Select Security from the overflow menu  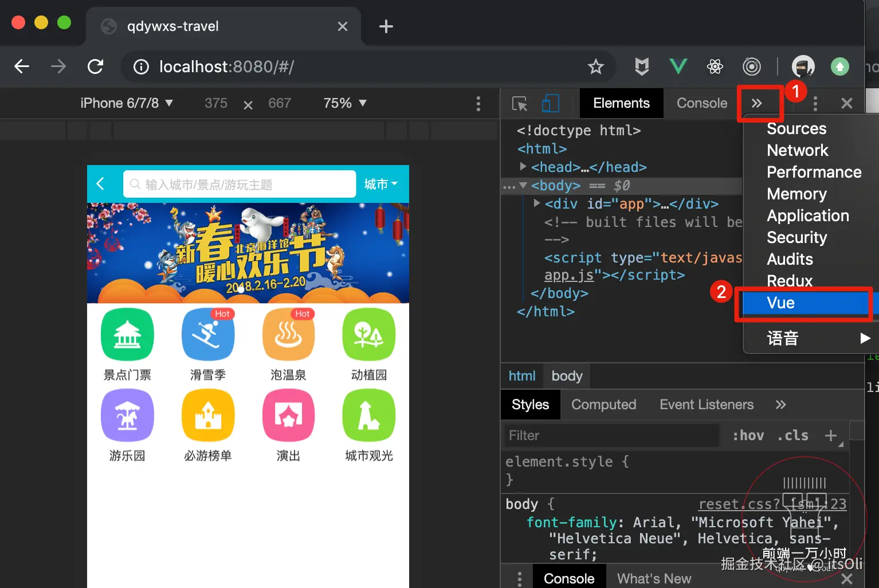796,237
